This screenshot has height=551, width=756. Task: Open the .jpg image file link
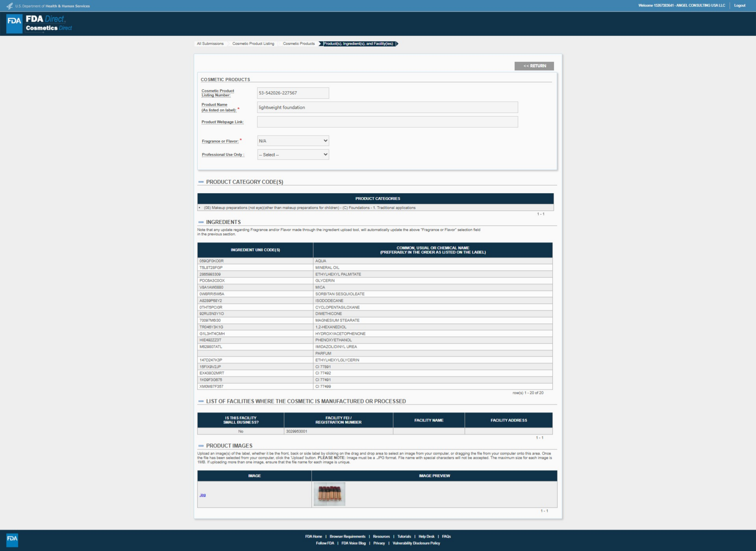coord(203,495)
